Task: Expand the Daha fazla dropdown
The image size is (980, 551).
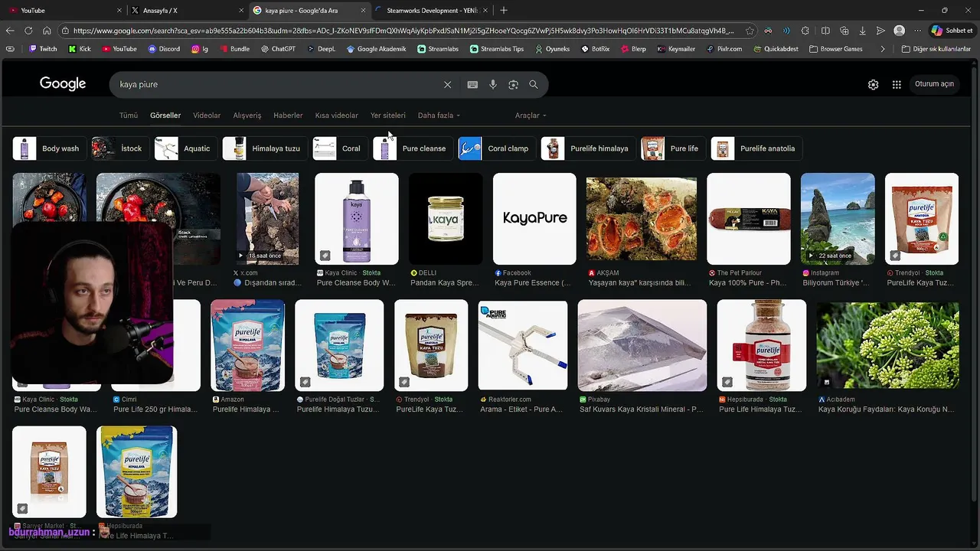Action: (x=439, y=116)
